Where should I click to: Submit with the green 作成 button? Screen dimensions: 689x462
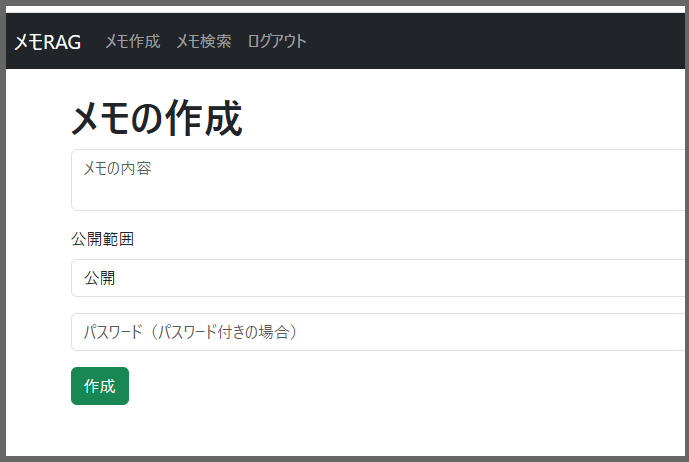click(x=100, y=386)
